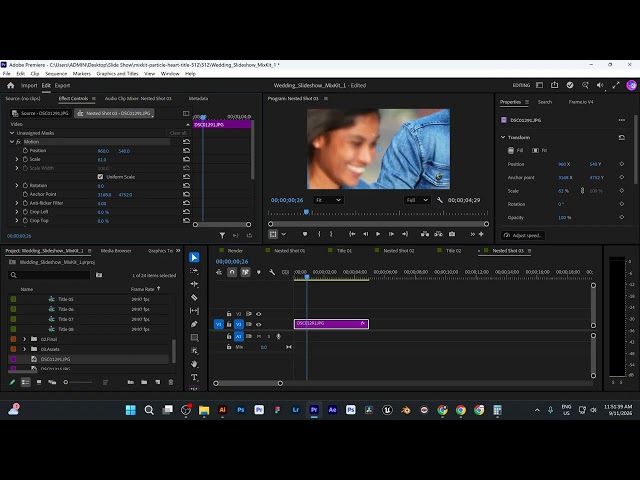Click the Project panel search field
Viewport: 640px width, 480px height.
coord(49,275)
